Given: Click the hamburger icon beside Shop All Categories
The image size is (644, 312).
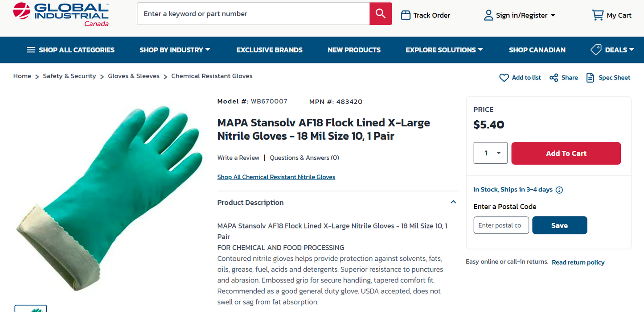Looking at the screenshot, I should coord(31,50).
